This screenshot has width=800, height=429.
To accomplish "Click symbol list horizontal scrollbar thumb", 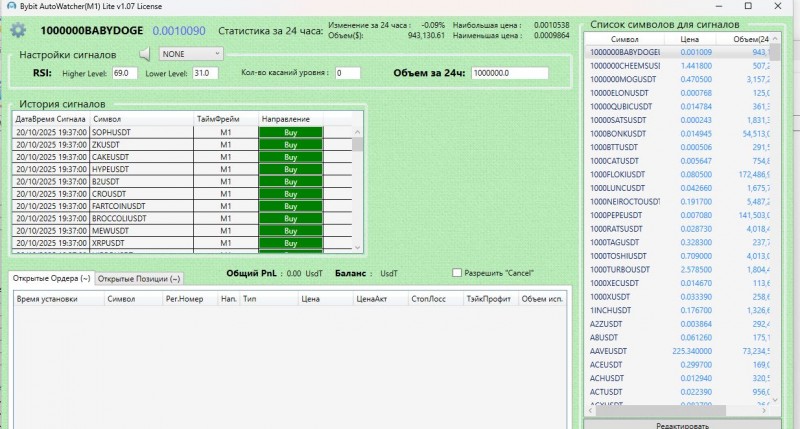I will point(660,410).
